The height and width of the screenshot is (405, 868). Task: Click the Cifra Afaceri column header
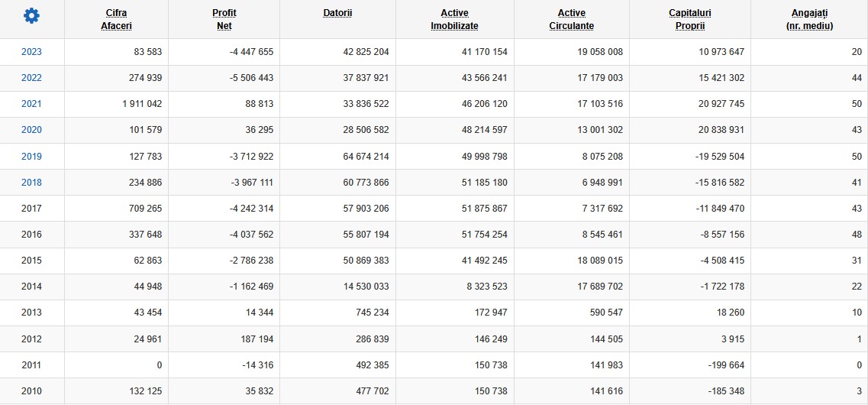[x=116, y=19]
